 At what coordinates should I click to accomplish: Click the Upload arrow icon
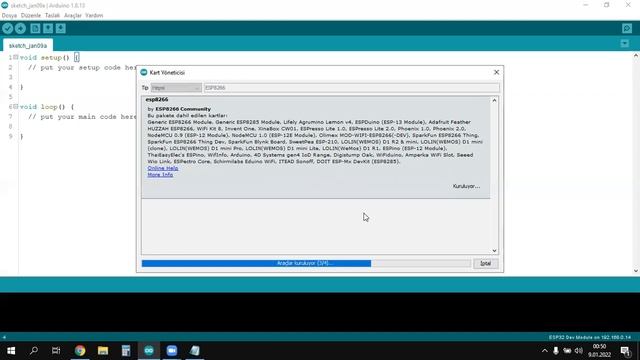[x=20, y=29]
